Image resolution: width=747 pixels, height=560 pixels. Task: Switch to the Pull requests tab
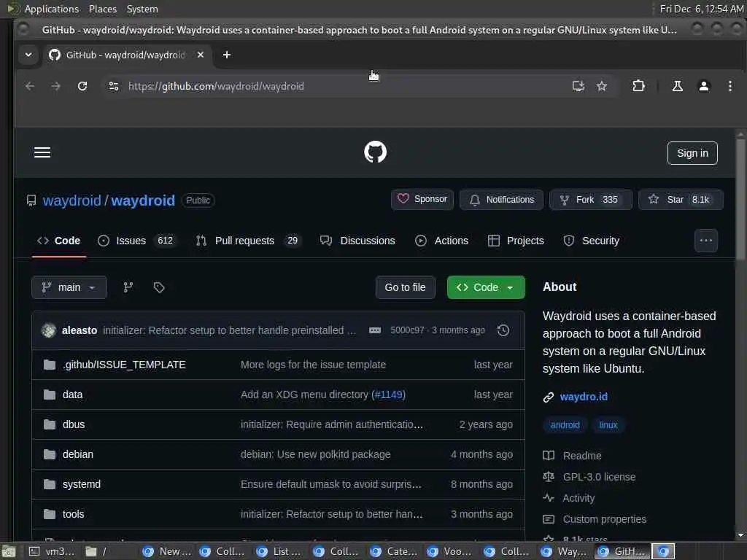click(x=248, y=241)
